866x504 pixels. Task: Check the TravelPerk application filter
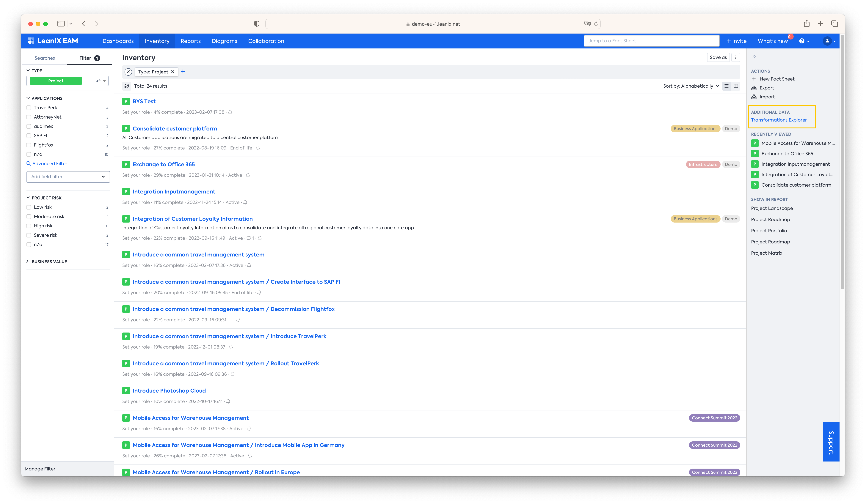click(29, 108)
